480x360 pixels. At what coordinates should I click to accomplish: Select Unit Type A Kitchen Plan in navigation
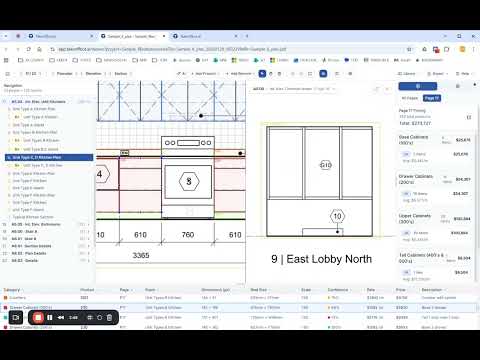click(x=33, y=109)
